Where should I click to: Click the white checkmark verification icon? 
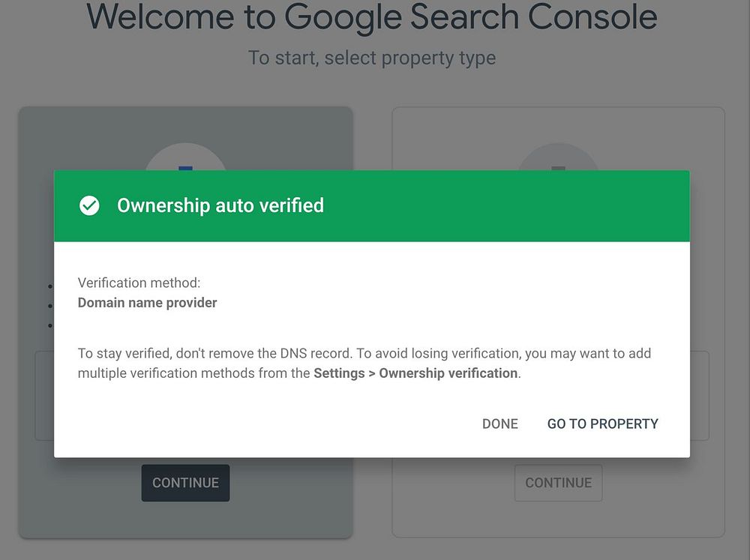click(89, 205)
